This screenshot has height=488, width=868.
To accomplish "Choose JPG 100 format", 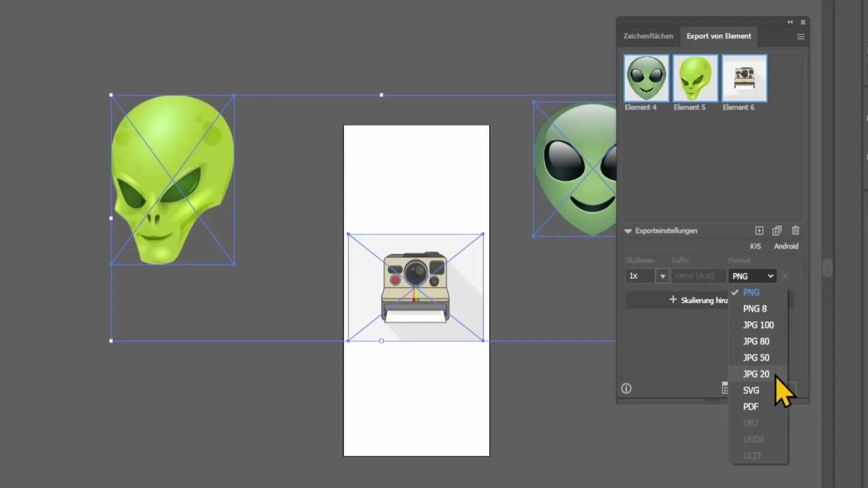I will point(758,325).
